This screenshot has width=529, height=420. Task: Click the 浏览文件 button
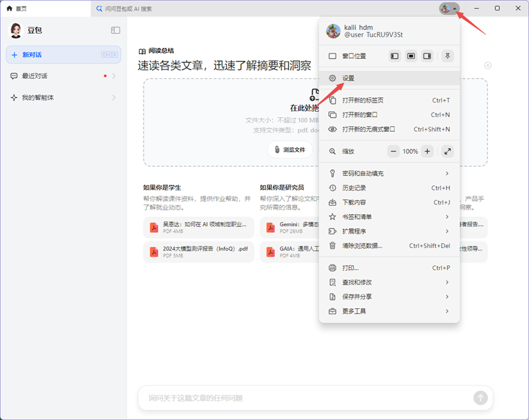(291, 149)
